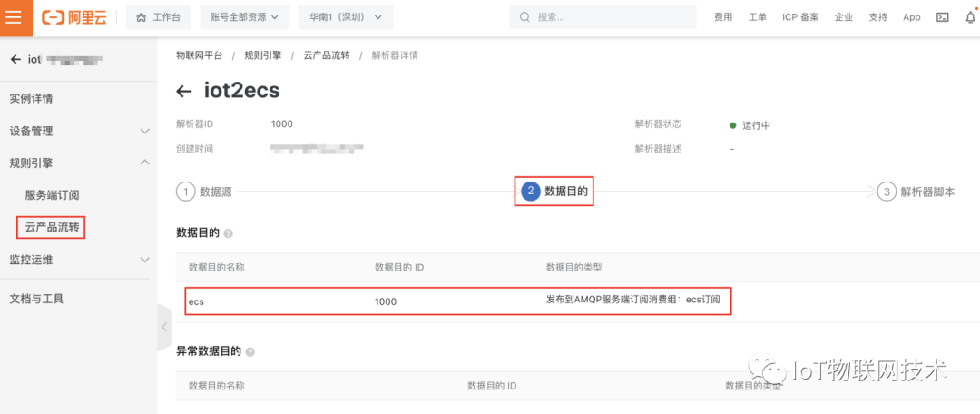Show the help icon beside 数据目的 heading
The height and width of the screenshot is (414, 980).
[x=228, y=233]
